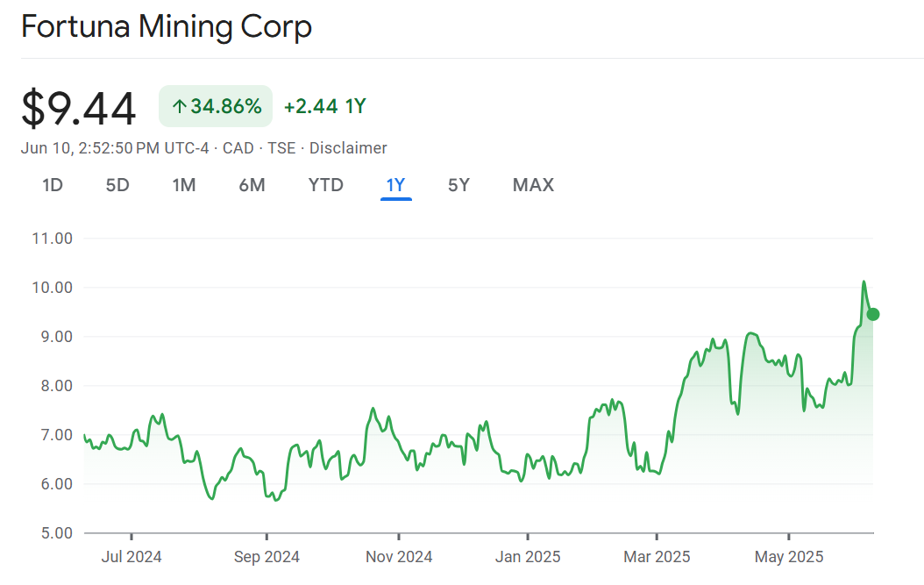Image resolution: width=924 pixels, height=585 pixels.
Task: Click the 34.86% change badge
Action: coord(216,107)
